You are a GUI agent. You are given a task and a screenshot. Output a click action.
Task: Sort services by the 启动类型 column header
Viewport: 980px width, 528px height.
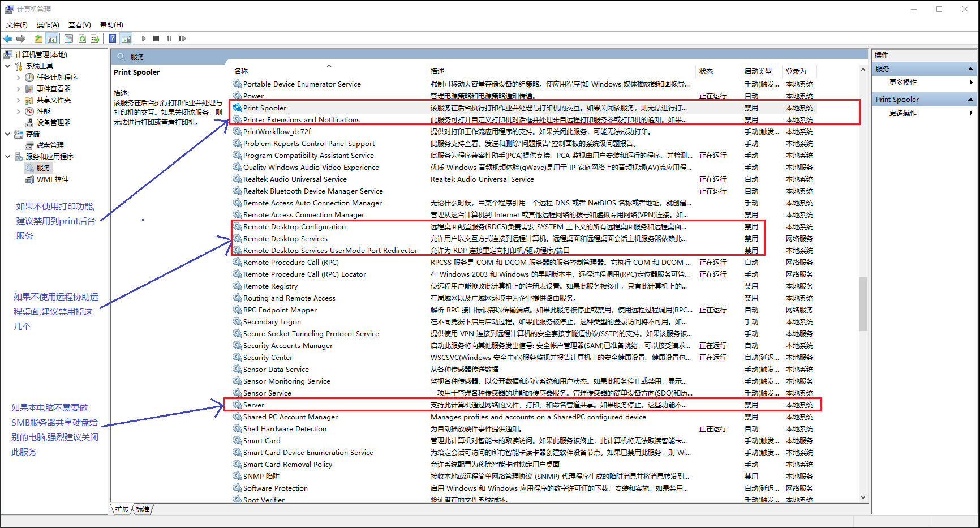click(x=758, y=71)
